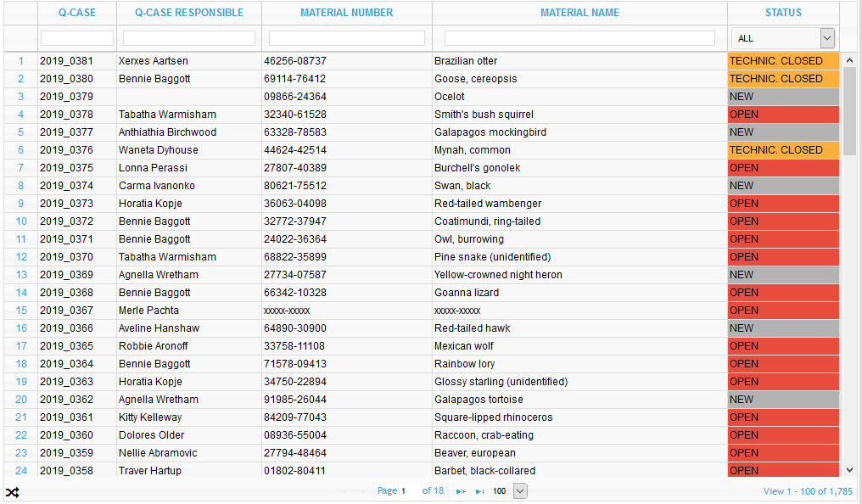Click scrollbar down arrow of table
The image size is (862, 504).
(849, 470)
